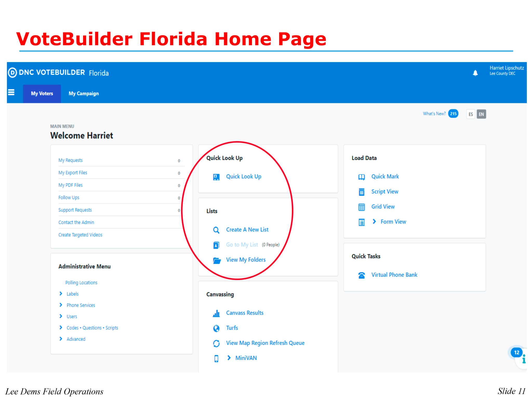The height and width of the screenshot is (399, 532).
Task: Select the My Voters tab
Action: point(42,94)
